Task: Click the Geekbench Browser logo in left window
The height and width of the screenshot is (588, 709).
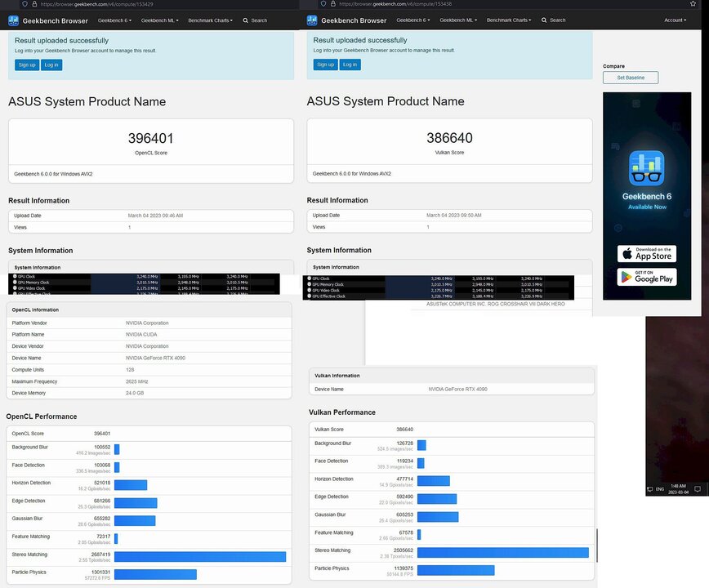Action: coord(14,20)
